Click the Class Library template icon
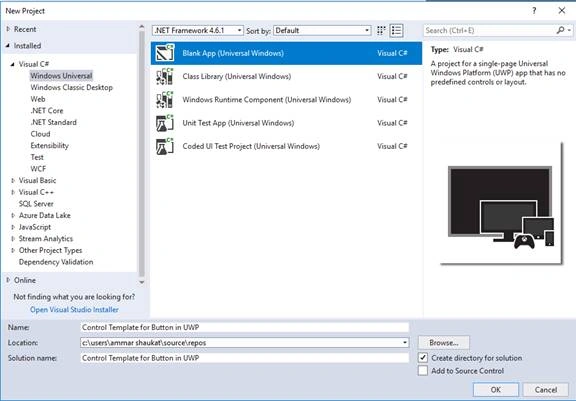 [165, 76]
